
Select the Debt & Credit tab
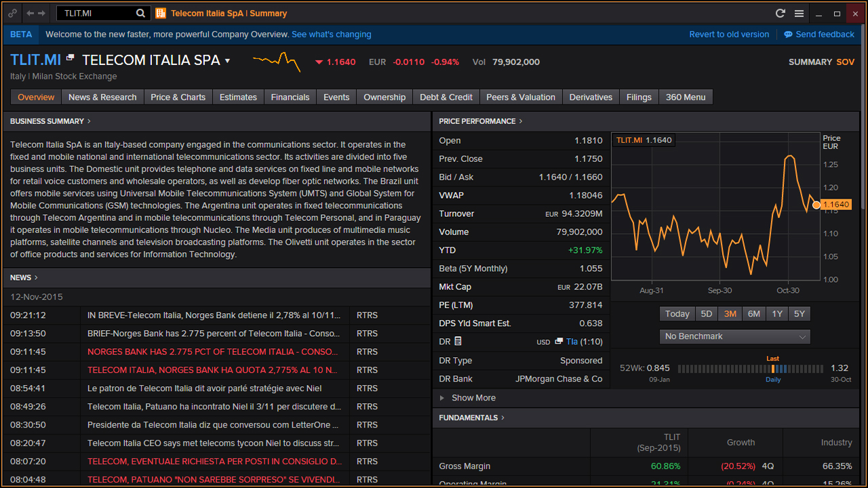tap(446, 97)
